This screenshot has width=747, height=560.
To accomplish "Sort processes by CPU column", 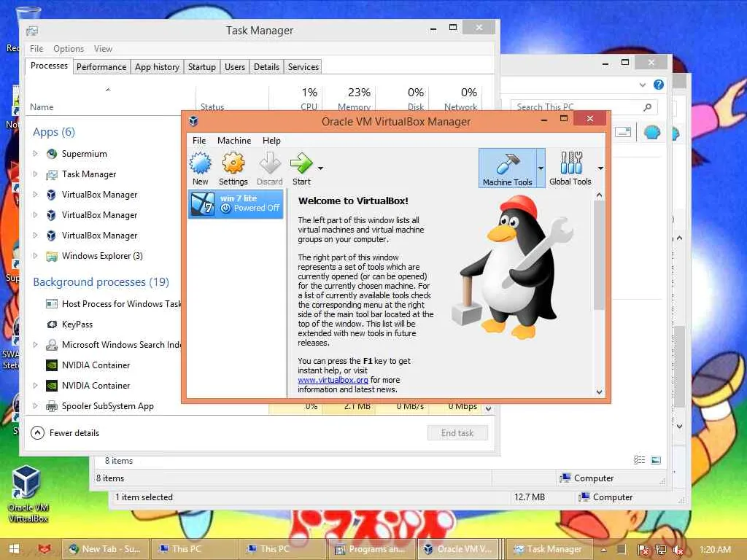I will click(309, 107).
